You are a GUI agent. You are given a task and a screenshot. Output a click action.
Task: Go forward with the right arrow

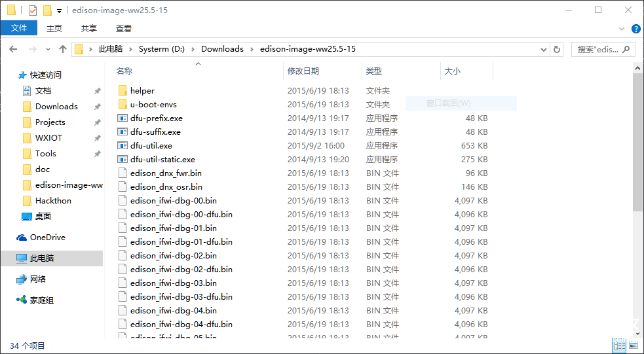(x=33, y=49)
